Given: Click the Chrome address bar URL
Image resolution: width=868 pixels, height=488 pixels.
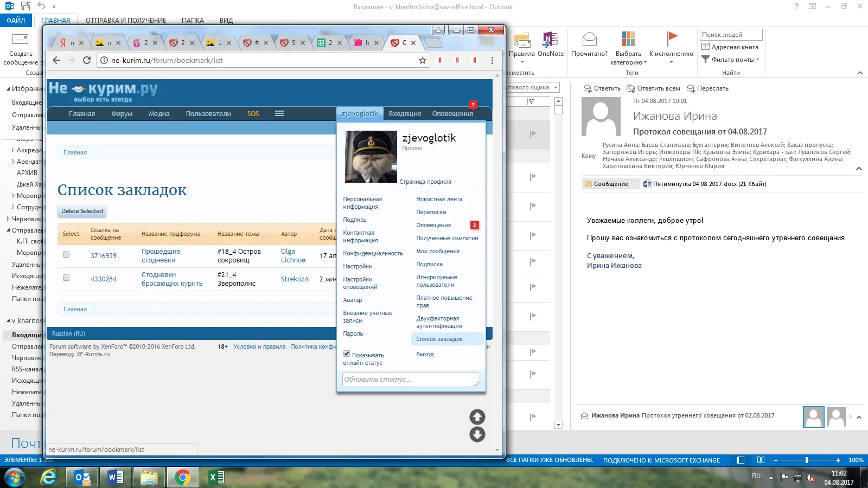Looking at the screenshot, I should click(x=167, y=60).
